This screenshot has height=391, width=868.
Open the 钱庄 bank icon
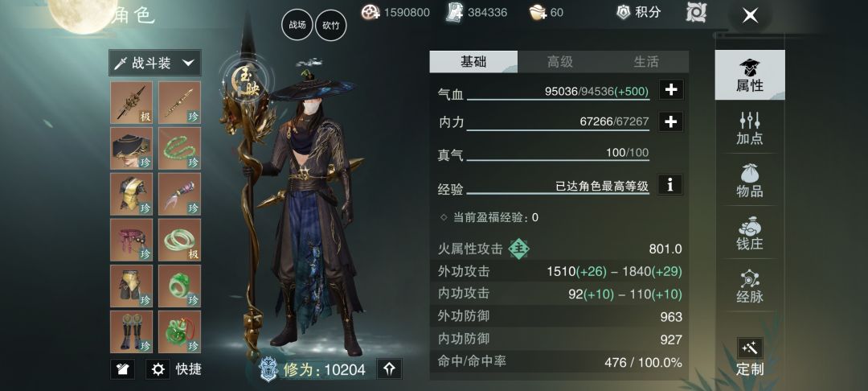pos(750,233)
